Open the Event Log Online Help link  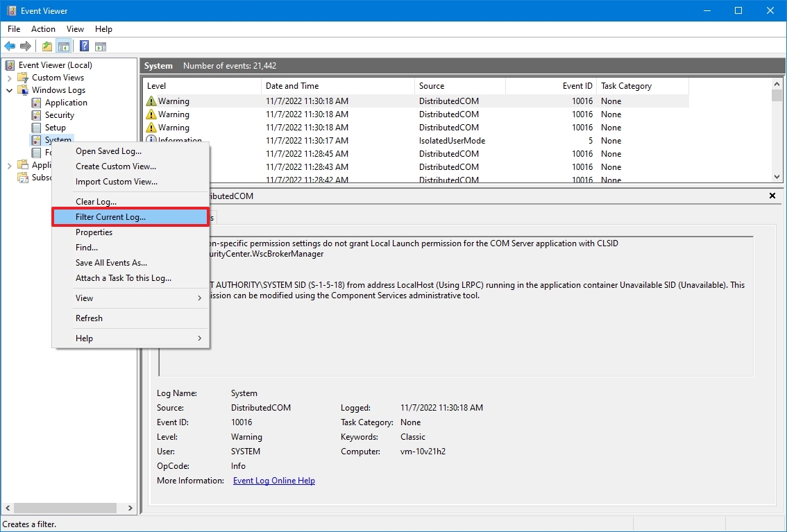click(273, 481)
